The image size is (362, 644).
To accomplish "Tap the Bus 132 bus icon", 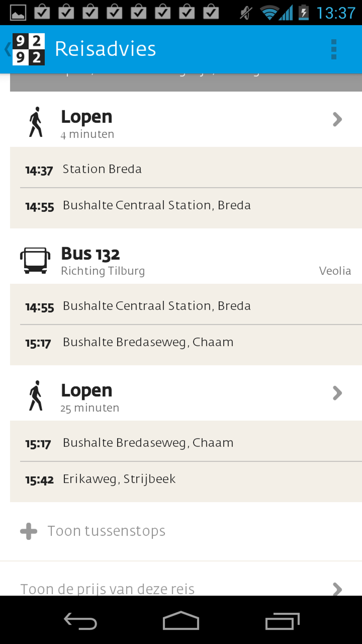I will [x=35, y=260].
